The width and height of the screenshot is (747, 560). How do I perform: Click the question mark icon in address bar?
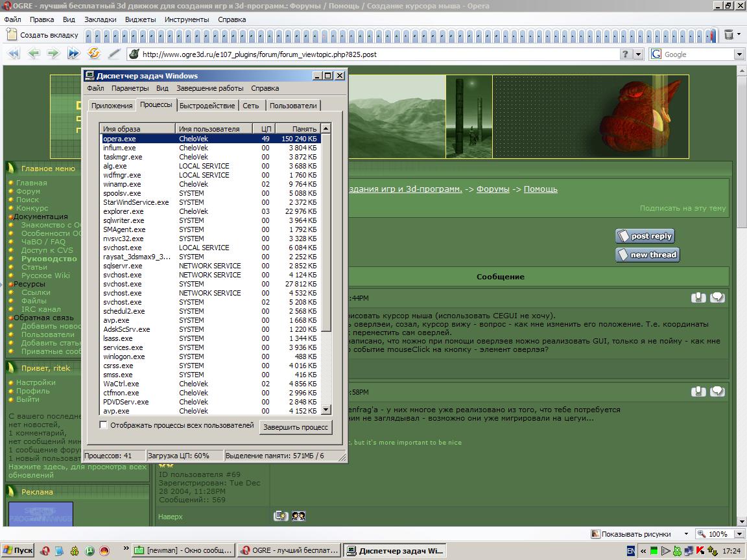pos(625,54)
